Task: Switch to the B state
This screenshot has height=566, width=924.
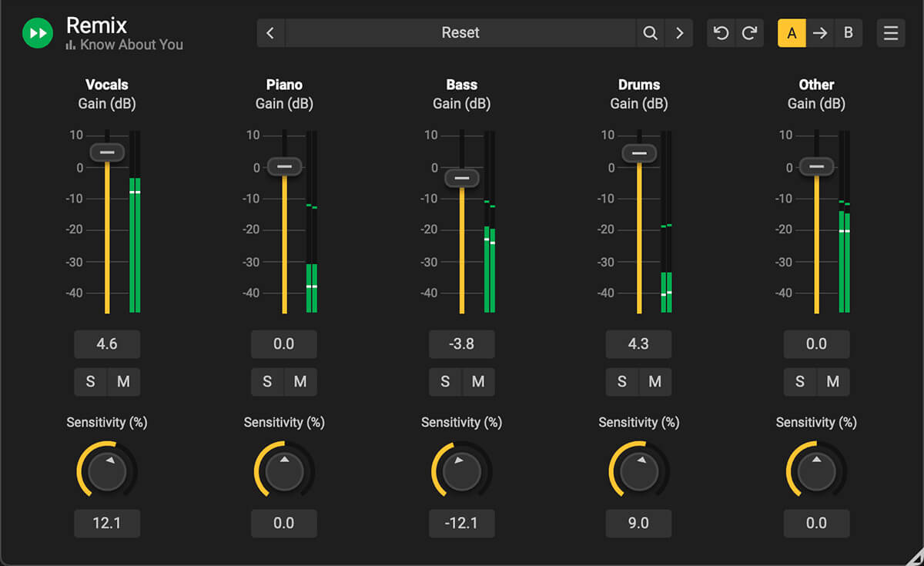Action: click(x=849, y=33)
